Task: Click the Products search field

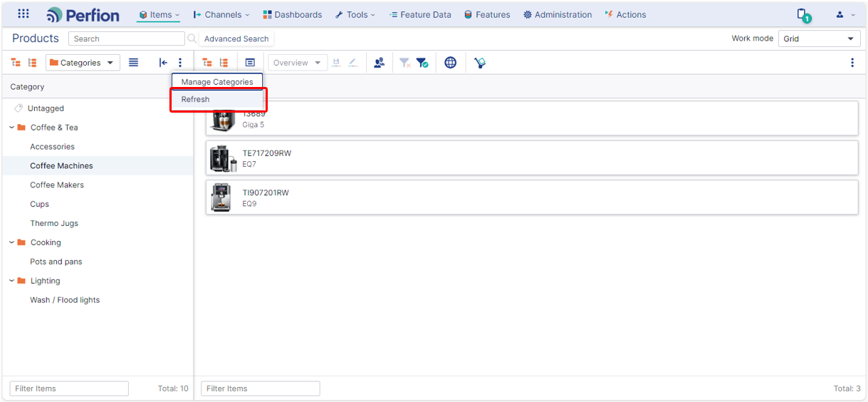Action: (126, 38)
